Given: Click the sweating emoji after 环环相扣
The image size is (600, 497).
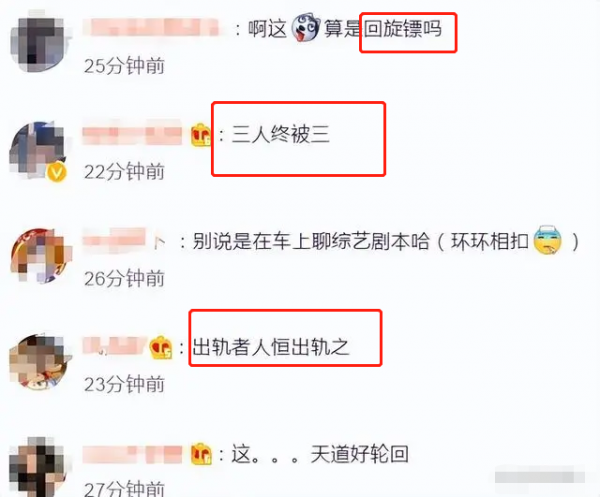Looking at the screenshot, I should click(548, 241).
